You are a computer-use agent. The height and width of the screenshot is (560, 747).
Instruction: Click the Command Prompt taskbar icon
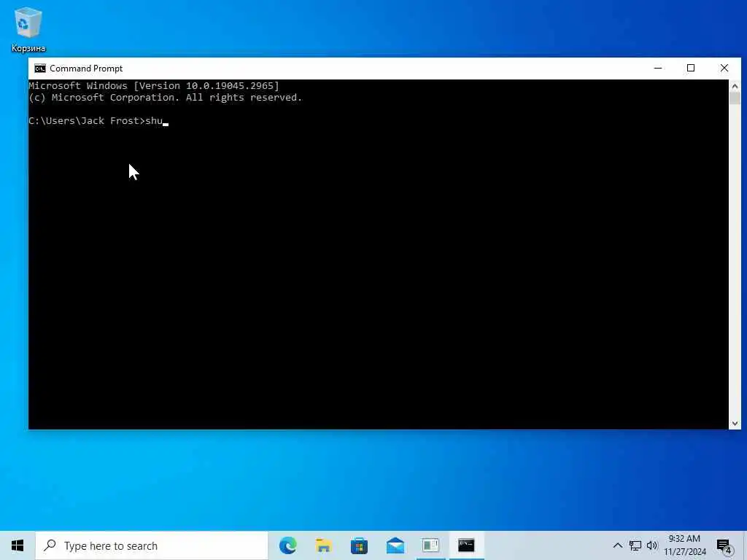pos(466,545)
